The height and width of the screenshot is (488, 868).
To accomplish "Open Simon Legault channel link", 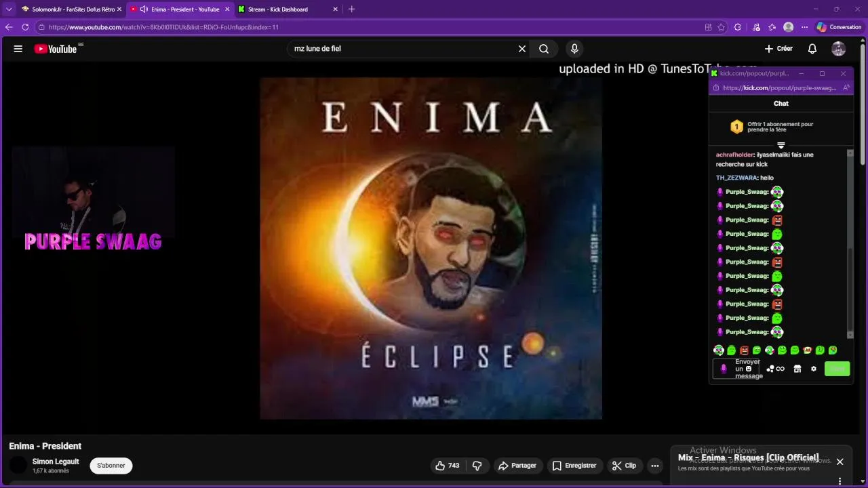I will click(x=56, y=462).
